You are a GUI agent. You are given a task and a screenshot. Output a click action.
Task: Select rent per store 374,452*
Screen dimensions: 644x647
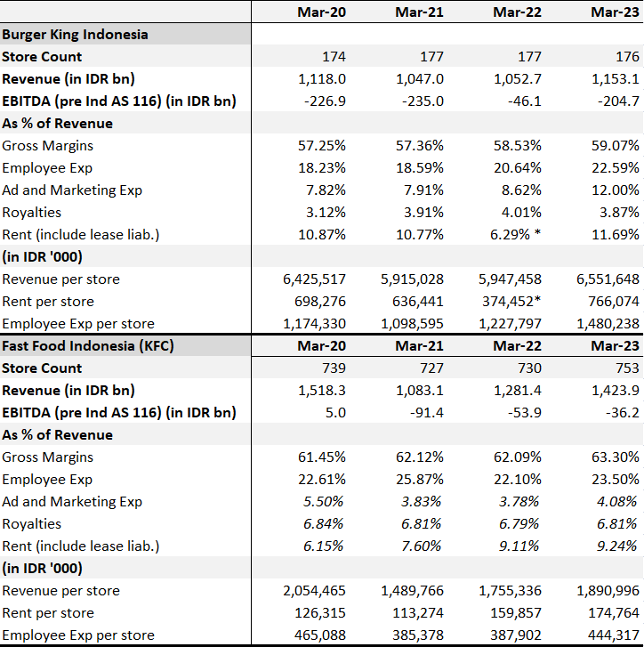(x=511, y=302)
